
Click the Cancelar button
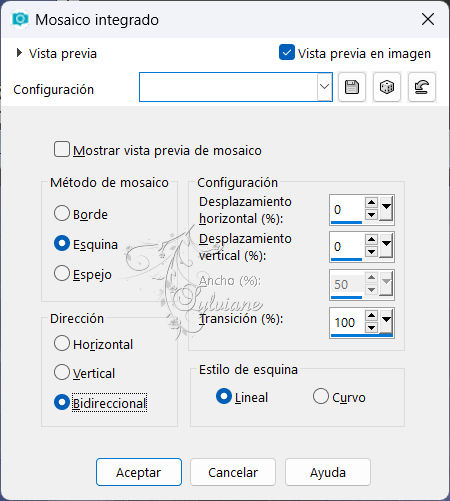click(233, 472)
